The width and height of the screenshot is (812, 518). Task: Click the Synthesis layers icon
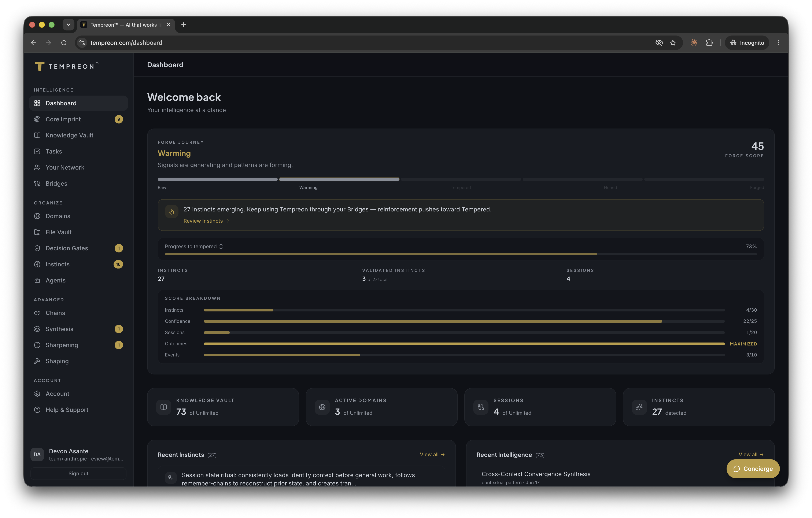pyautogui.click(x=37, y=329)
